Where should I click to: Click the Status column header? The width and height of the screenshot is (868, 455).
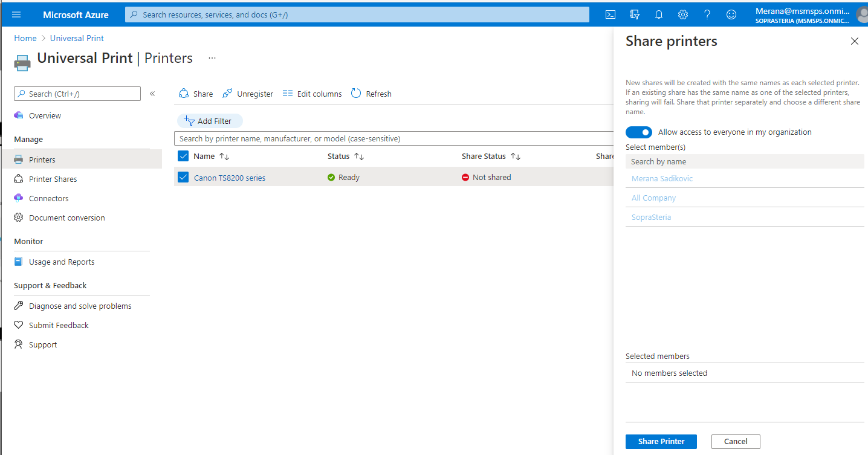coord(338,157)
